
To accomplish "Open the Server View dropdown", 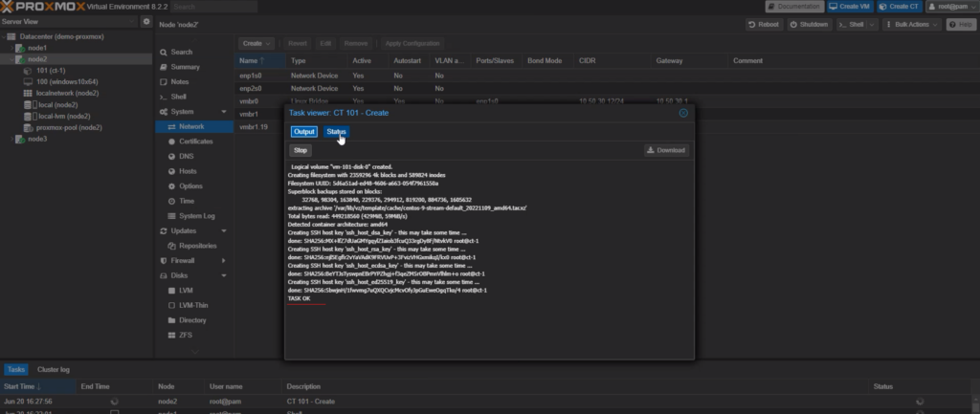I will pos(69,21).
